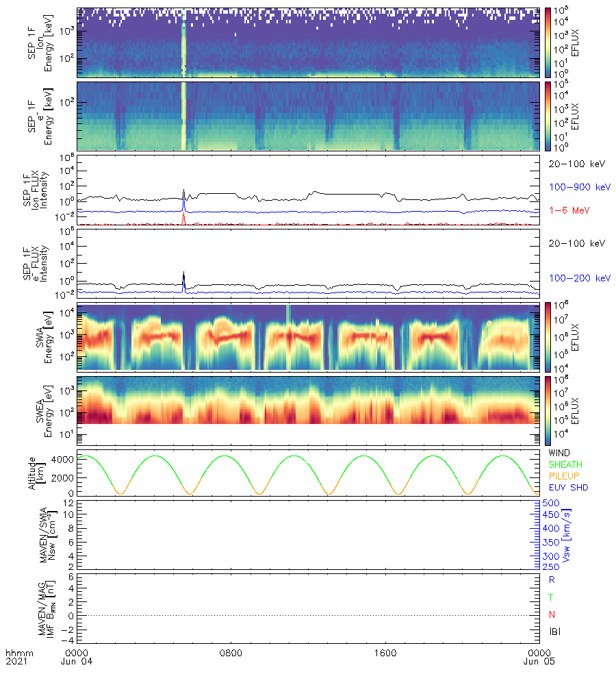
Task: Click the green T magnetic field component label
Action: click(x=552, y=597)
